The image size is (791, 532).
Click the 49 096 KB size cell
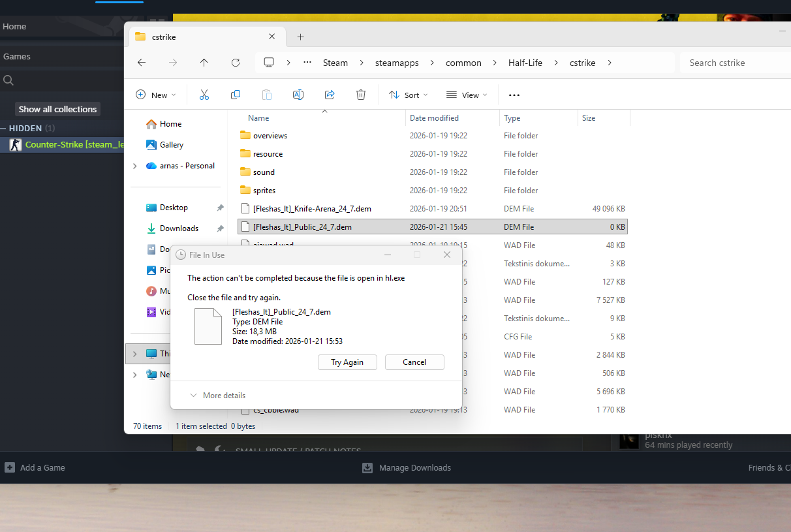click(x=608, y=209)
